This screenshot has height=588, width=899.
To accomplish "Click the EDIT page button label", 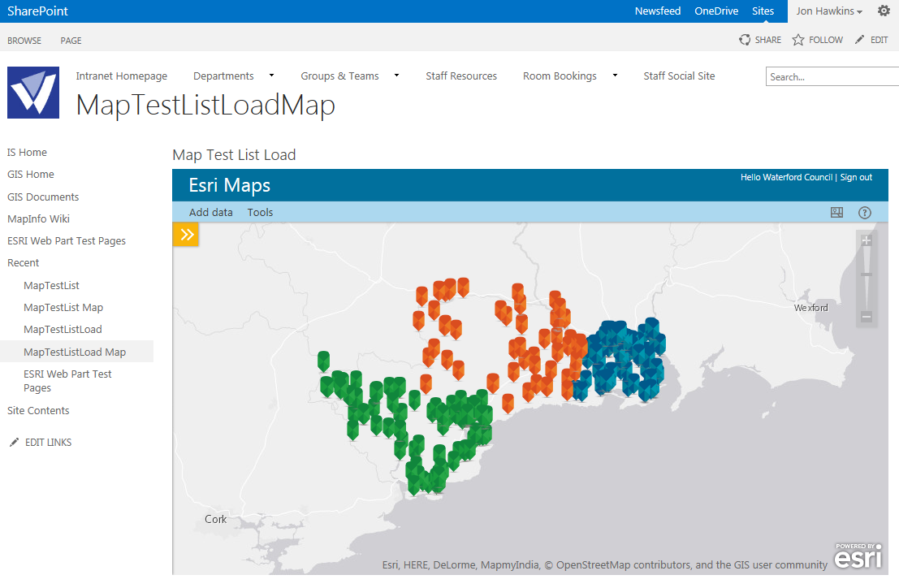I will pos(879,40).
